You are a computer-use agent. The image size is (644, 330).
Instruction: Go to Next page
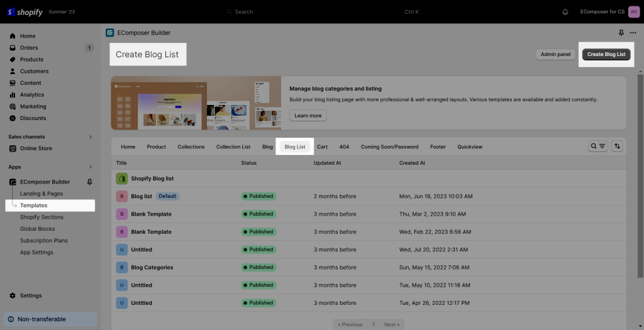[x=392, y=324]
